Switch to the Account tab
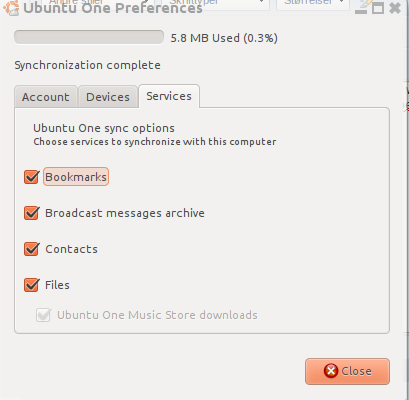Image resolution: width=409 pixels, height=400 pixels. pos(46,97)
